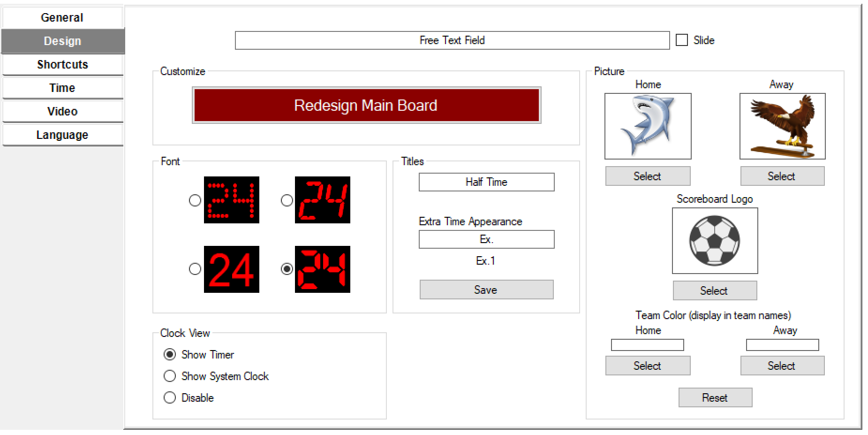Select the plain 24 font preview image

231,269
